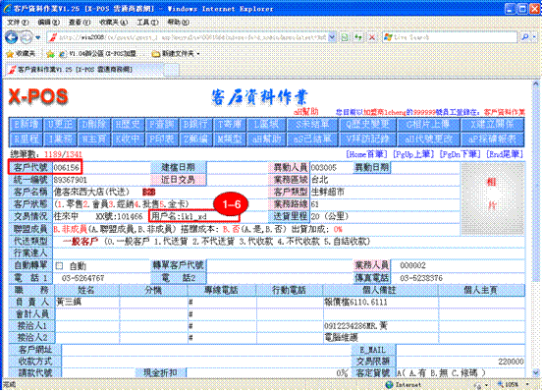
Task: Open the 收藏夹 favorites star
Action: [21, 54]
